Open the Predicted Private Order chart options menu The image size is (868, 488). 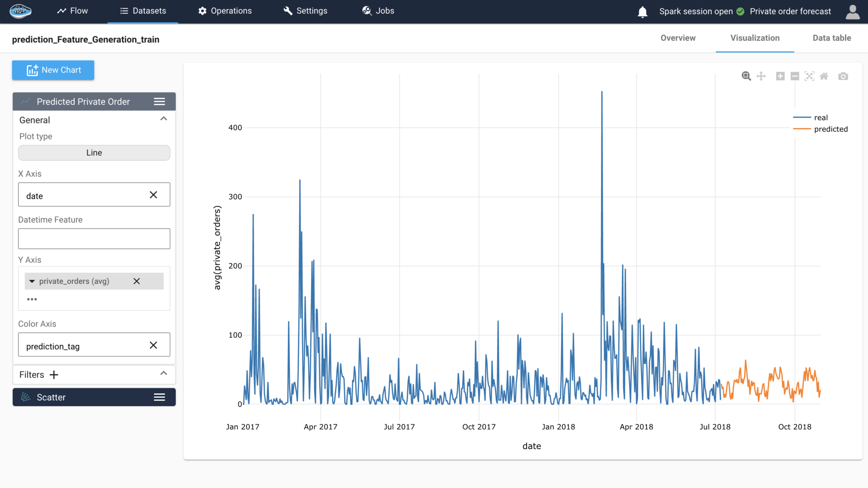160,101
